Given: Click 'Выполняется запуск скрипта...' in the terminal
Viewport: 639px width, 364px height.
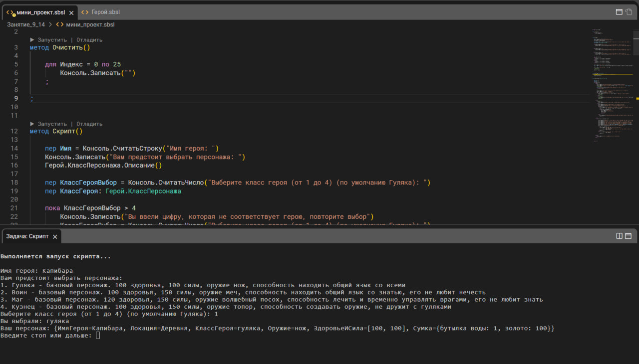Looking at the screenshot, I should click(x=55, y=256).
